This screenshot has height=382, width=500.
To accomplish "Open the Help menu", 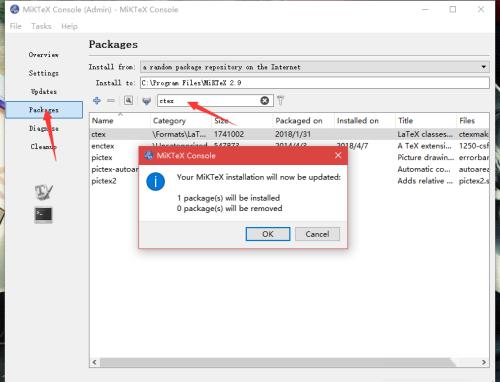I will coord(69,26).
